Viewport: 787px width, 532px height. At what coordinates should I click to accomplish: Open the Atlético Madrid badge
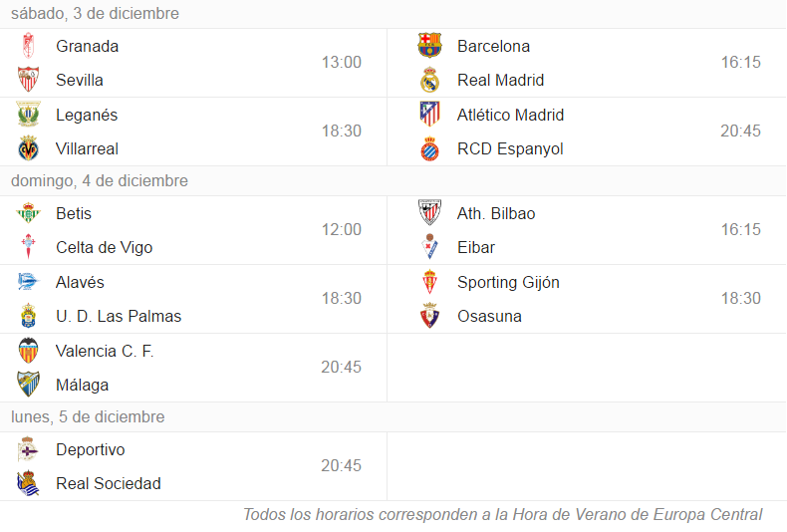coord(429,114)
